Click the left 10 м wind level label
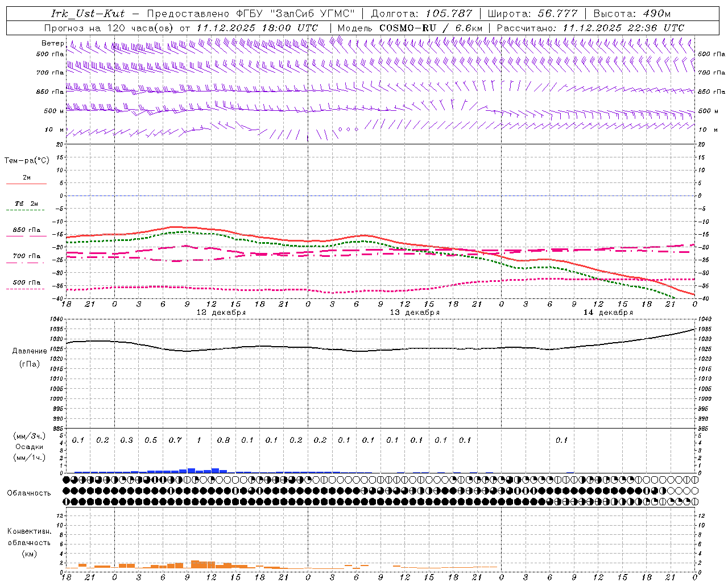 54,130
